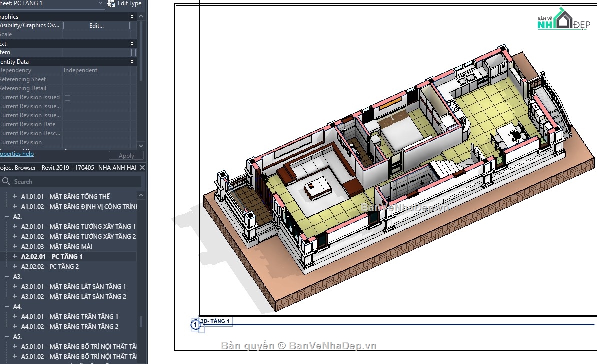Open the sheet type selector dropdown arrow
597x364 pixels.
(100, 3)
